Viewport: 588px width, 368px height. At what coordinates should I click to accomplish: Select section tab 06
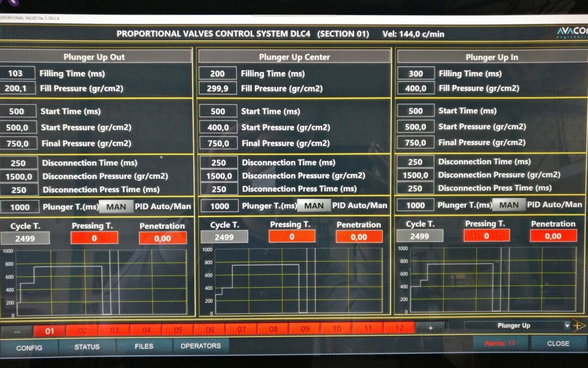click(210, 329)
